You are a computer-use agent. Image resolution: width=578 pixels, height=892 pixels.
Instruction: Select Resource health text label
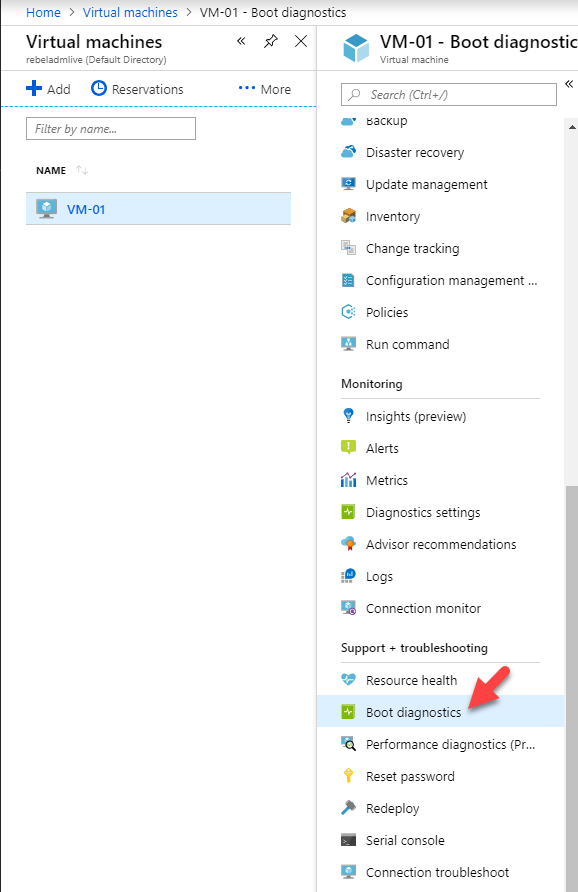click(x=411, y=680)
